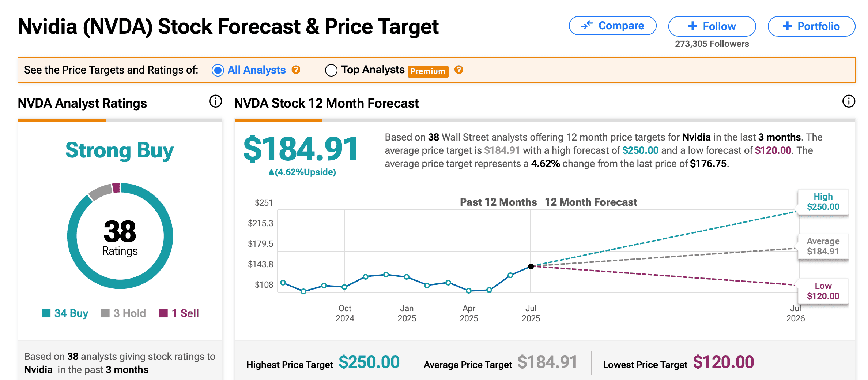The width and height of the screenshot is (868, 380).
Task: Click the gray 3 Hold legend swatch
Action: tap(105, 313)
